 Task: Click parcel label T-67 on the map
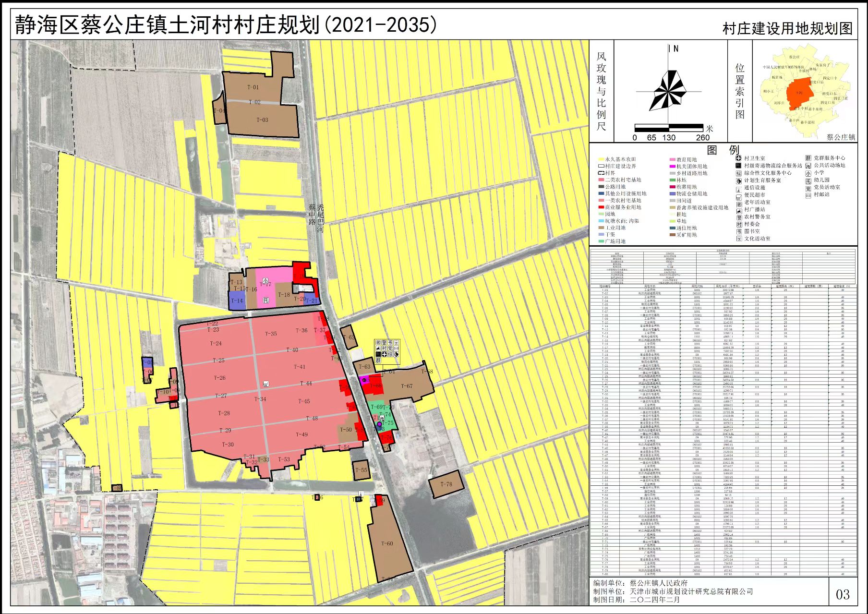click(406, 386)
